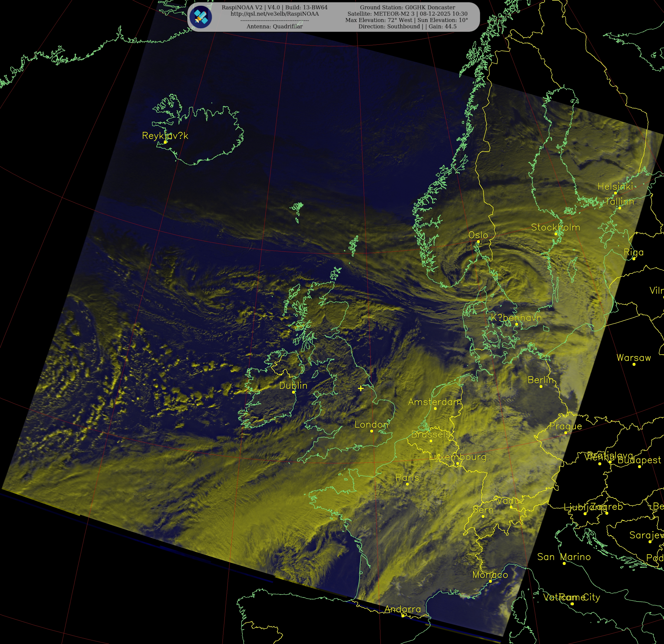Image resolution: width=664 pixels, height=644 pixels.
Task: Click the Luxembourg map label
Action: coord(457,457)
